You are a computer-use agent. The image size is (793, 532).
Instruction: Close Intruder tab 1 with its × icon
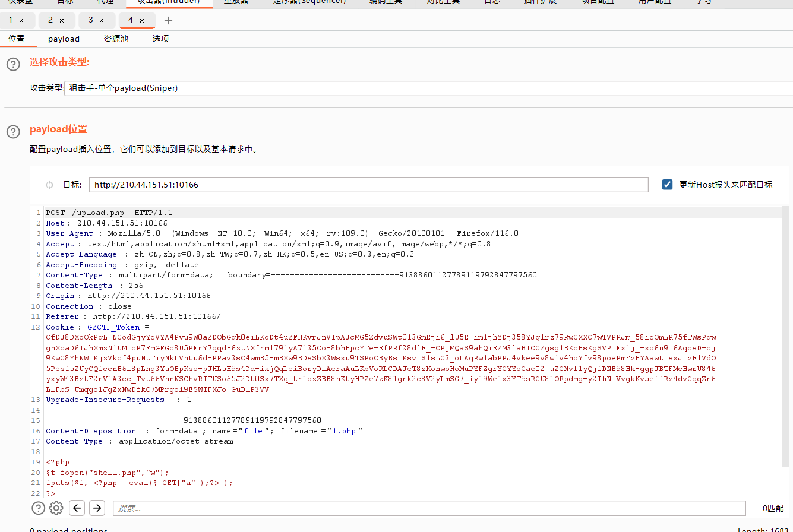click(21, 20)
